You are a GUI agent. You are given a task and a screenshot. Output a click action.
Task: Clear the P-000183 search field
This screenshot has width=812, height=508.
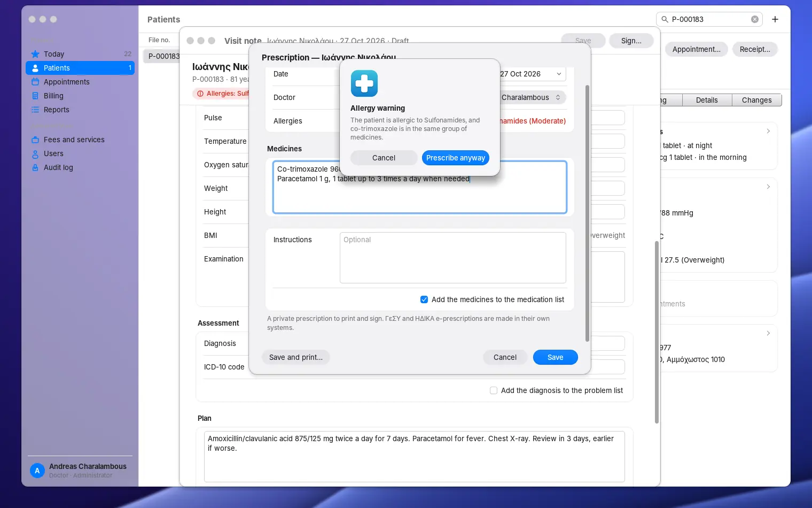(x=755, y=19)
